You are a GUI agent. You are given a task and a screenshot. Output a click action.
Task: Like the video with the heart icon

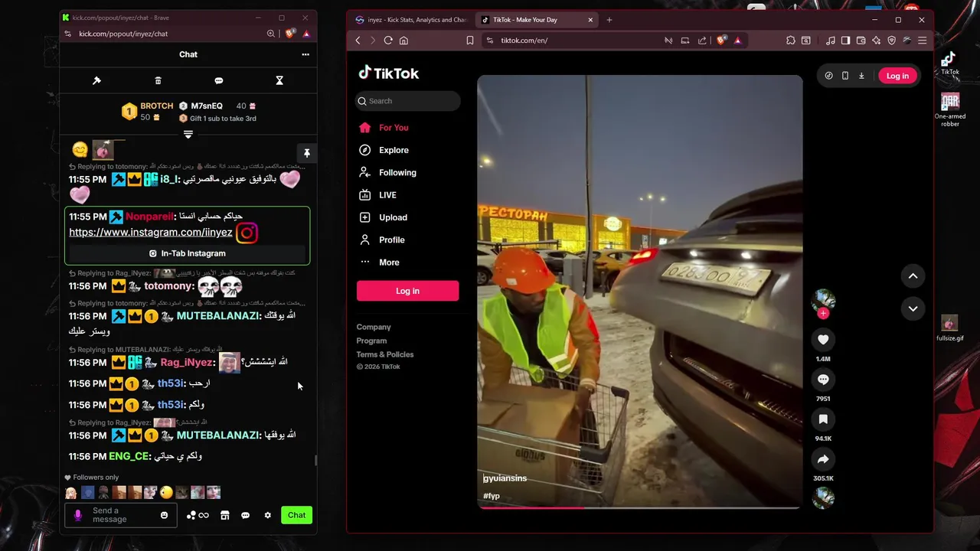(823, 340)
